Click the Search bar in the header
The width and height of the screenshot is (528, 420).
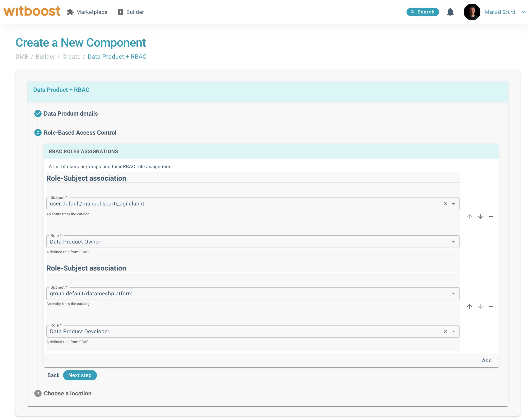tap(423, 12)
